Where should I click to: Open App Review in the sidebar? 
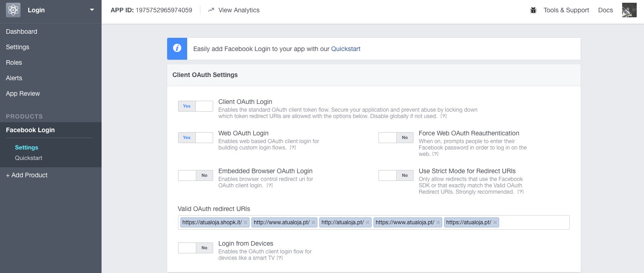(x=23, y=93)
